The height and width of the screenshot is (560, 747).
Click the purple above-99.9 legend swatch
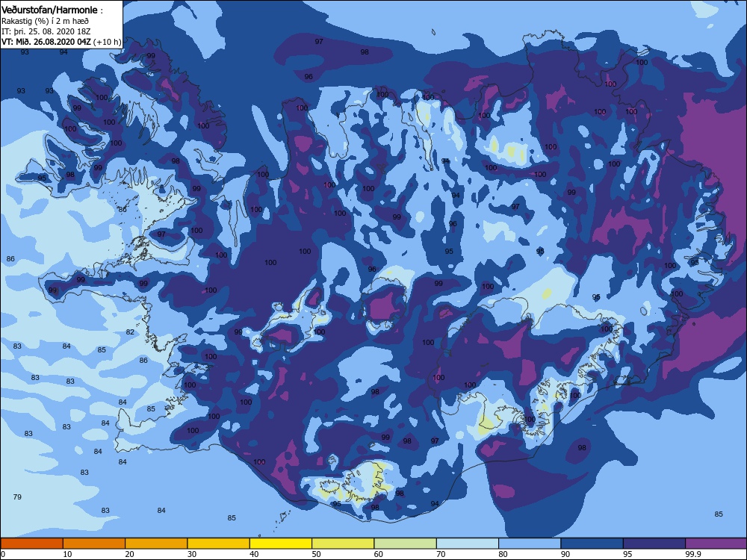[x=716, y=544]
